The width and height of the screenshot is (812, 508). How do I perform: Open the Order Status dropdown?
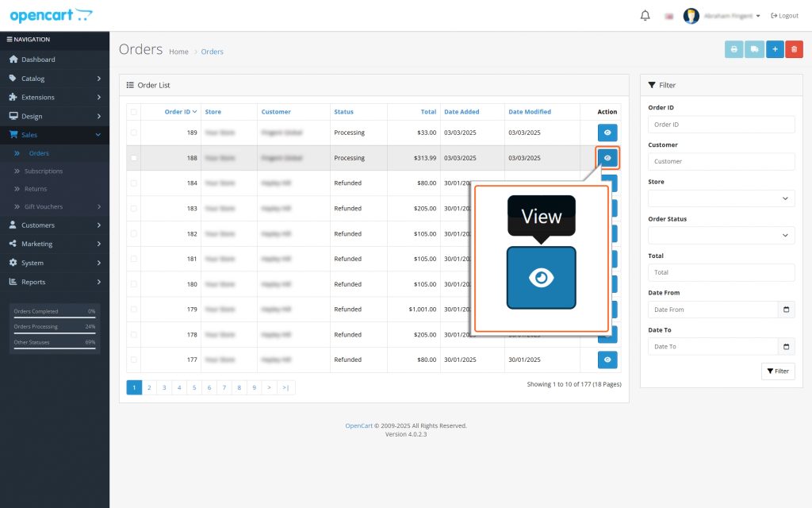click(721, 236)
